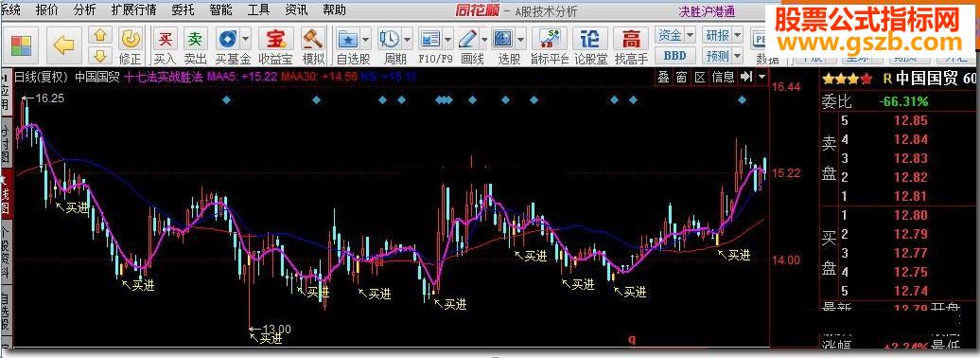980x358 pixels.
Task: Open the 决胜沪港通 link
Action: [707, 11]
